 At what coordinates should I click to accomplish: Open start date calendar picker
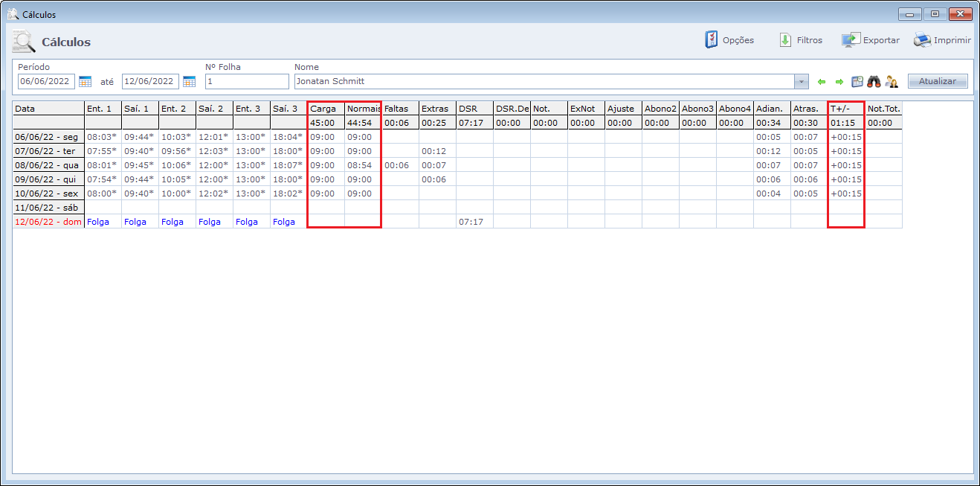[85, 81]
